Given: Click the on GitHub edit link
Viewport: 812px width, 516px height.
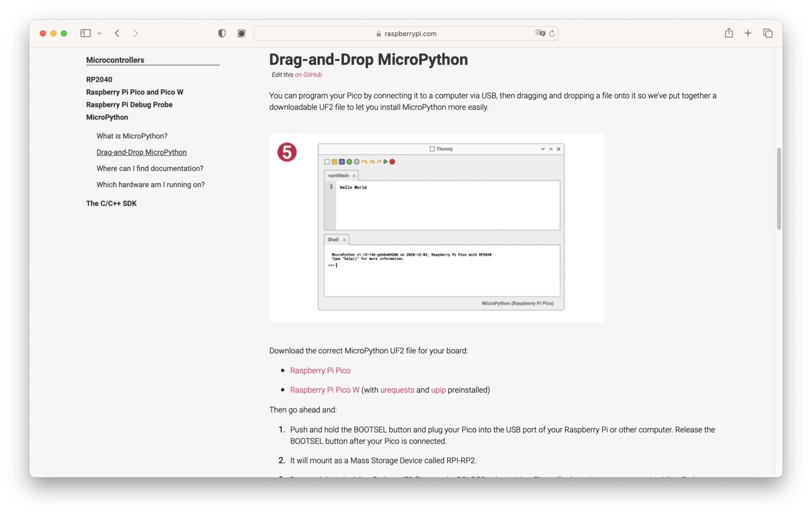Looking at the screenshot, I should pyautogui.click(x=308, y=74).
